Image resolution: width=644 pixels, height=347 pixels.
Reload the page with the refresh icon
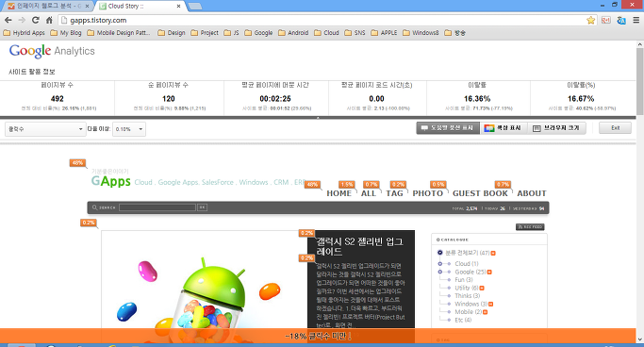click(x=36, y=20)
